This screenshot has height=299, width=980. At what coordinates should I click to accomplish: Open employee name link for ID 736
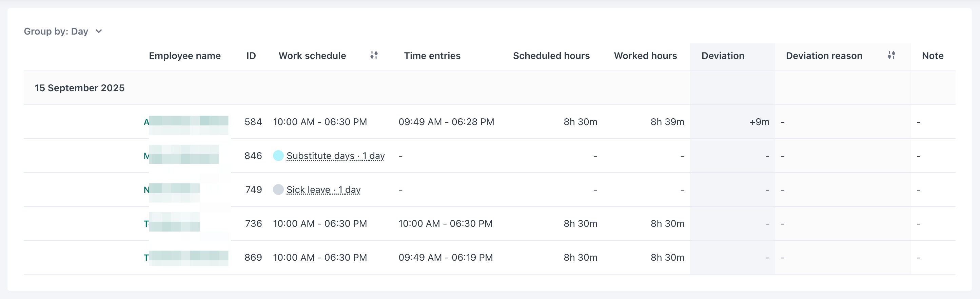(x=172, y=224)
